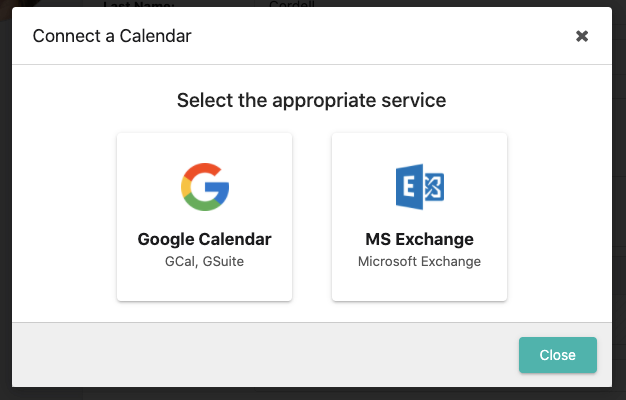Click the dimmed backdrop below the dialog

click(x=313, y=394)
